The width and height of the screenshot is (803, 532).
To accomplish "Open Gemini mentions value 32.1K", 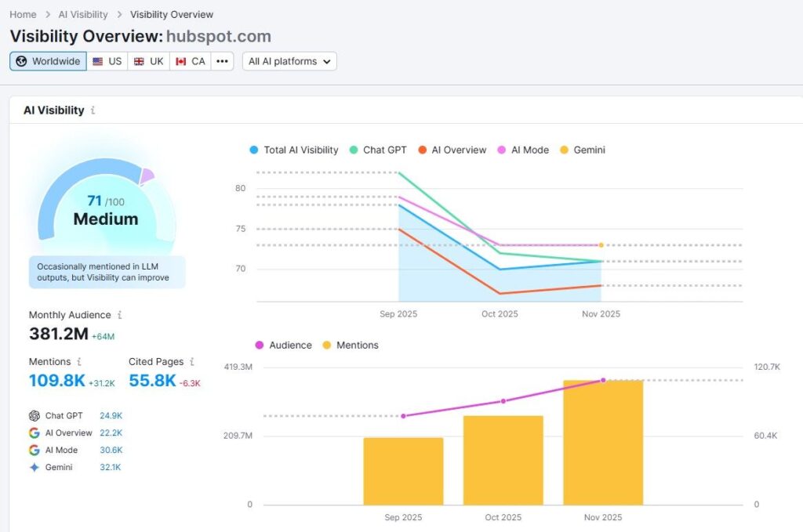I will pos(111,467).
